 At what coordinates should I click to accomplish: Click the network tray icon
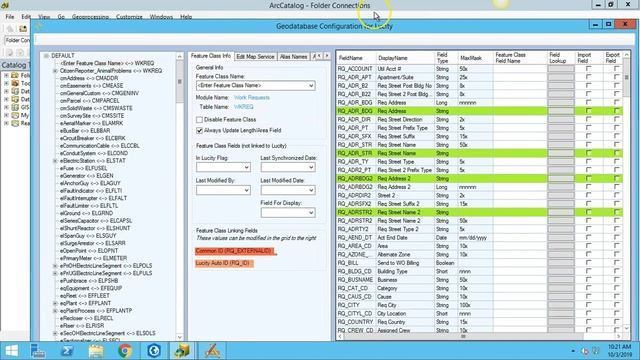coord(596,351)
